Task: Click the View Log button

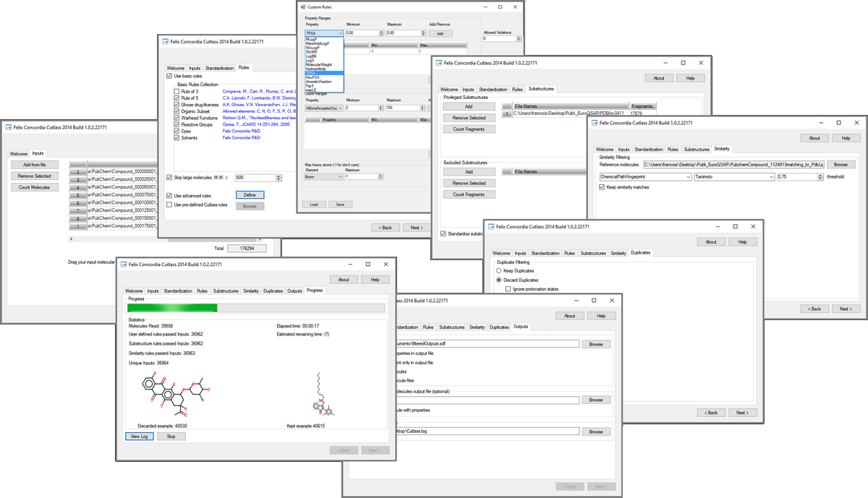Action: [139, 437]
